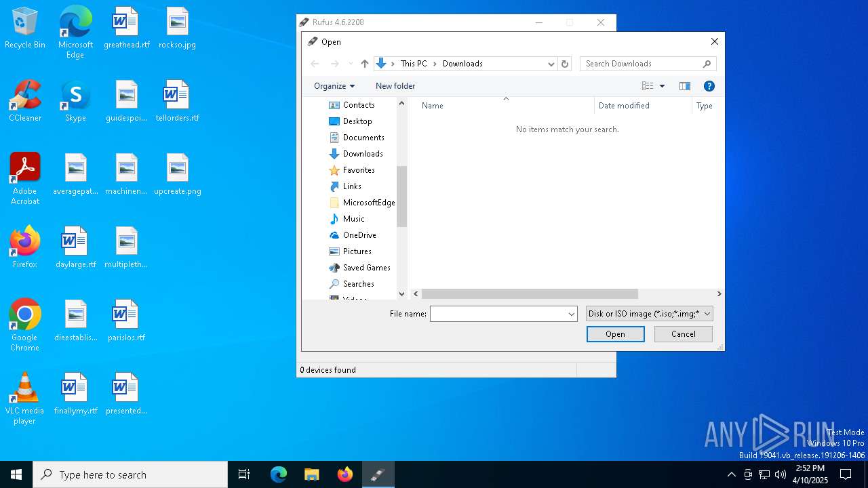Click navigation pane scroll down arrow
The width and height of the screenshot is (868, 488).
coord(401,293)
